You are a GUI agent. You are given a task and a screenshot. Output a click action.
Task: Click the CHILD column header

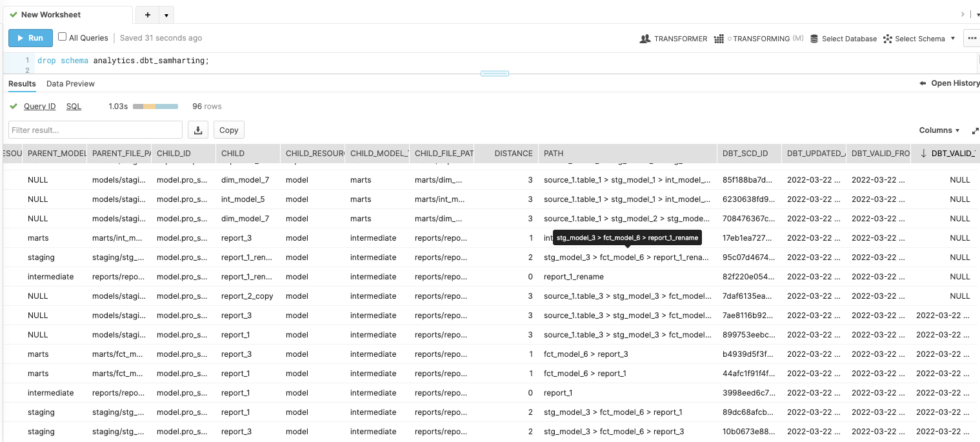click(x=248, y=153)
